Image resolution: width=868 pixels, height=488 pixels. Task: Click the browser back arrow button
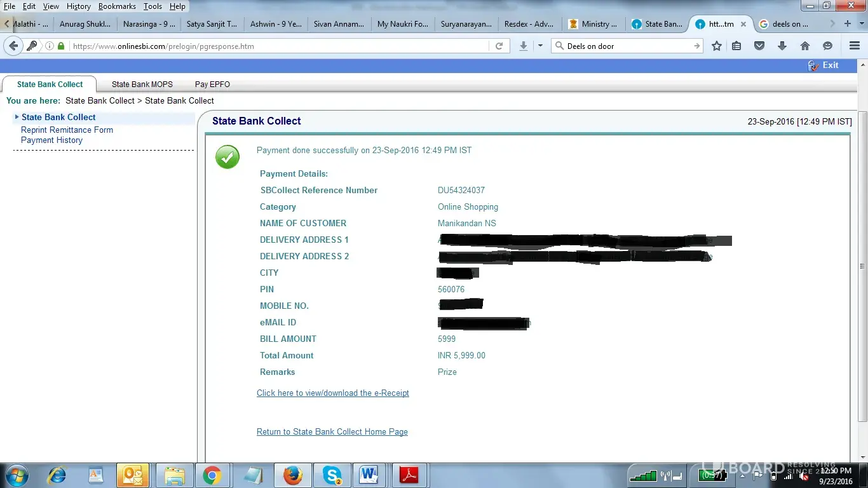[13, 46]
